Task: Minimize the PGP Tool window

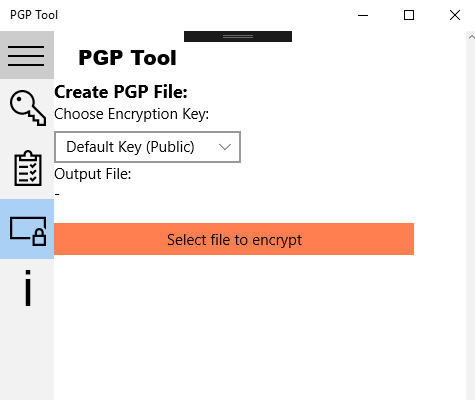Action: coord(363,15)
